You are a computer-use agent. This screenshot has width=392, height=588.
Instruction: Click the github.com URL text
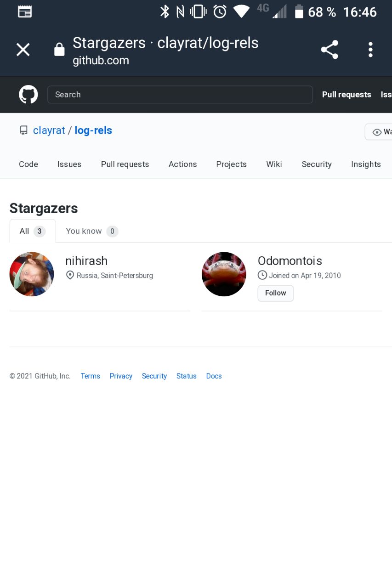tap(101, 61)
